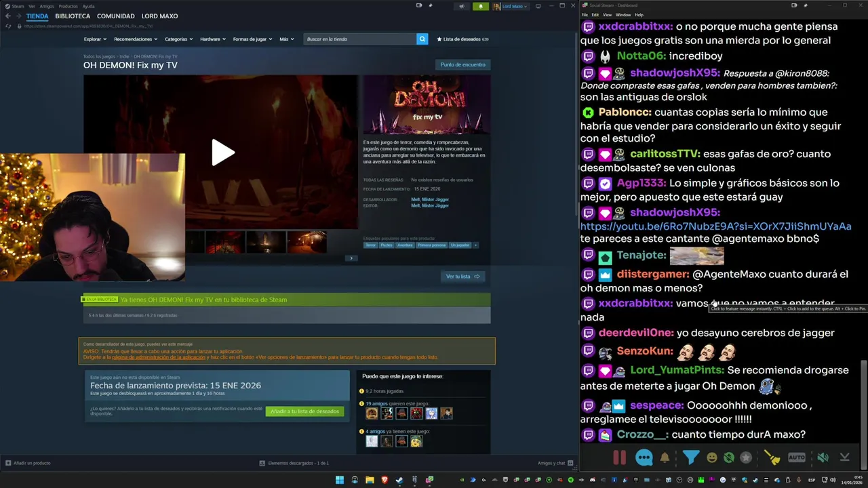
Task: Open the LORD MAXO profile tab
Action: [159, 16]
